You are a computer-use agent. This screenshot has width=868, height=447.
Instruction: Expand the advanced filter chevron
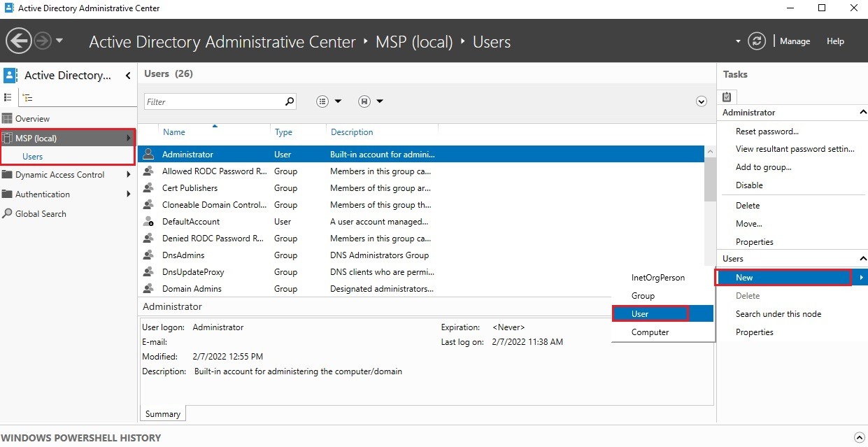click(x=701, y=101)
